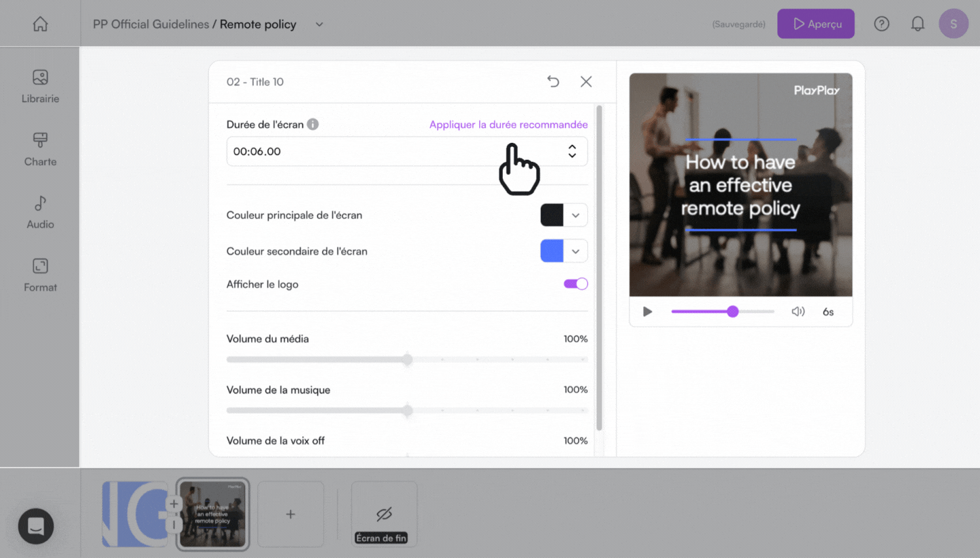Open the Librairie panel
Viewport: 980px width, 558px height.
pos(40,86)
